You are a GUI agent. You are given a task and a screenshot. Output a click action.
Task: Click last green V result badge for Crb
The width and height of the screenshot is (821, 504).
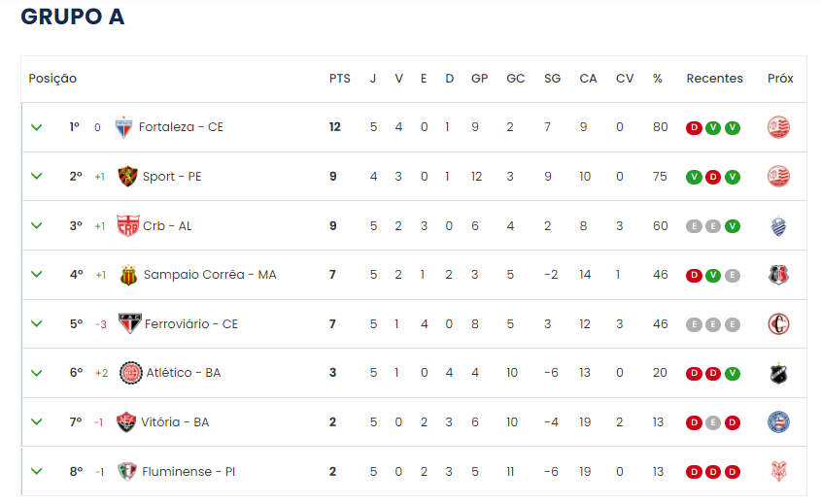click(x=733, y=225)
